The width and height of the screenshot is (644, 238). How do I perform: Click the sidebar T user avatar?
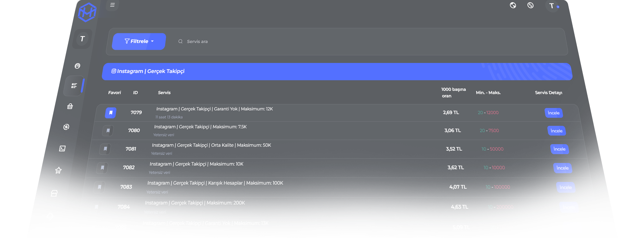[x=82, y=39]
